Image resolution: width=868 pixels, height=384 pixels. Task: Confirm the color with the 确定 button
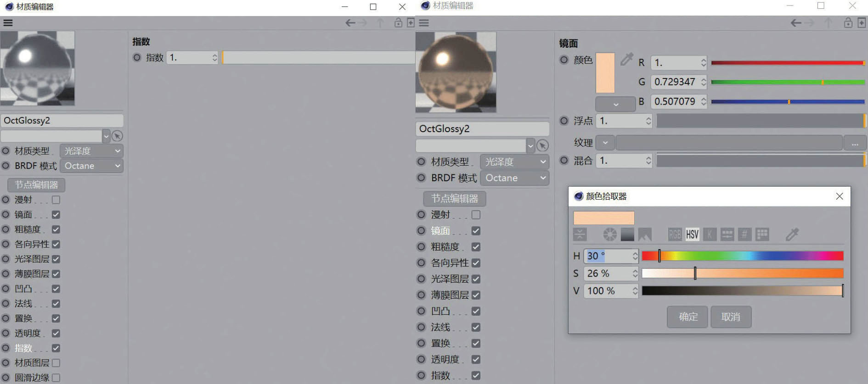688,317
